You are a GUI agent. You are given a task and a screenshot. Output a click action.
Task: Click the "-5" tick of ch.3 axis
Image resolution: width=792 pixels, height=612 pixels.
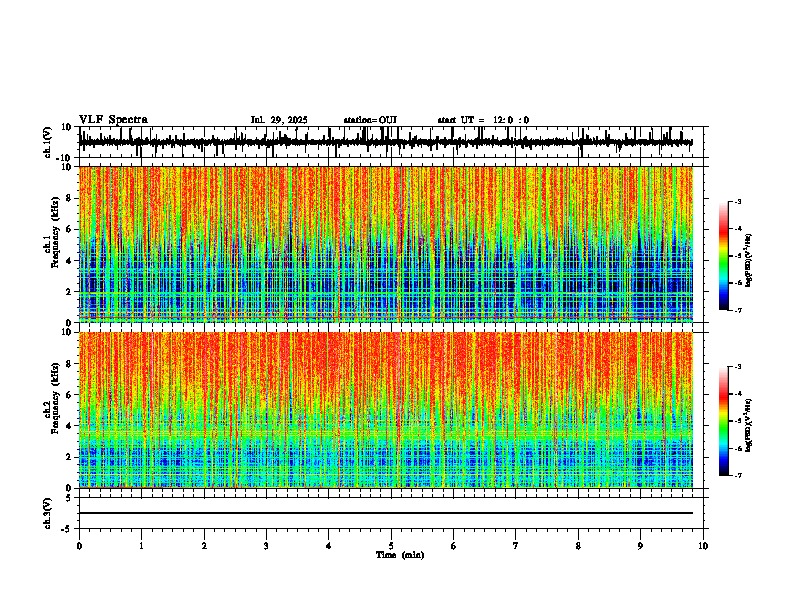[68, 529]
